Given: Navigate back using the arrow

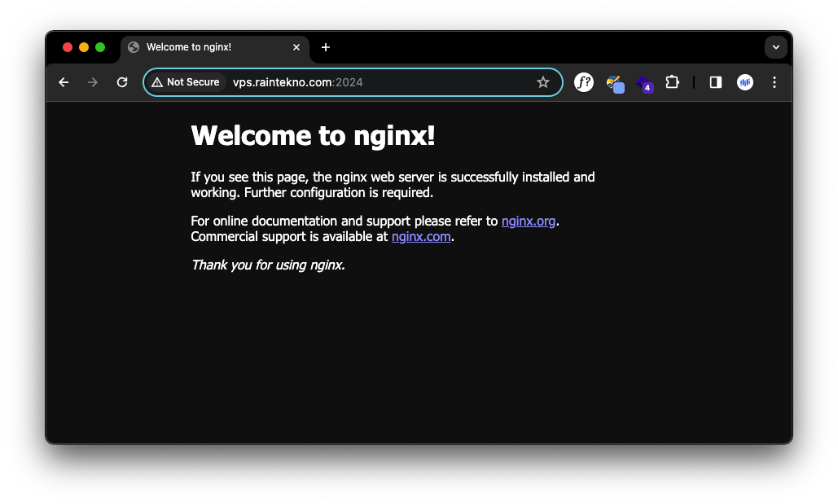Looking at the screenshot, I should click(x=64, y=82).
